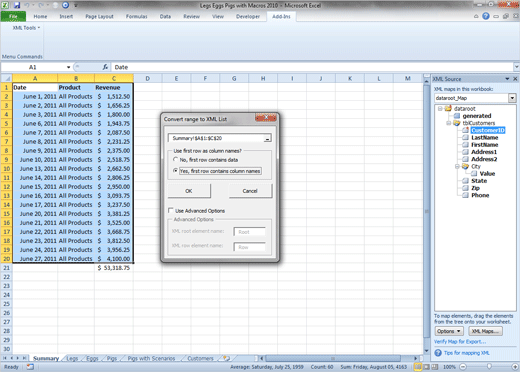
Task: Select the Phone element in XML tree
Action: coord(480,195)
